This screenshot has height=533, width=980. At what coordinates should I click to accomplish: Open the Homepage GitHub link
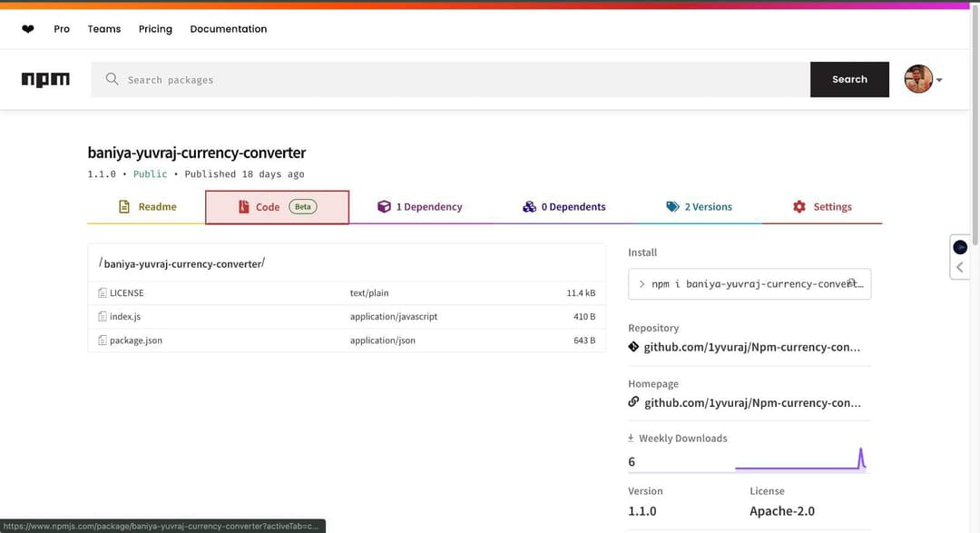pyautogui.click(x=752, y=403)
